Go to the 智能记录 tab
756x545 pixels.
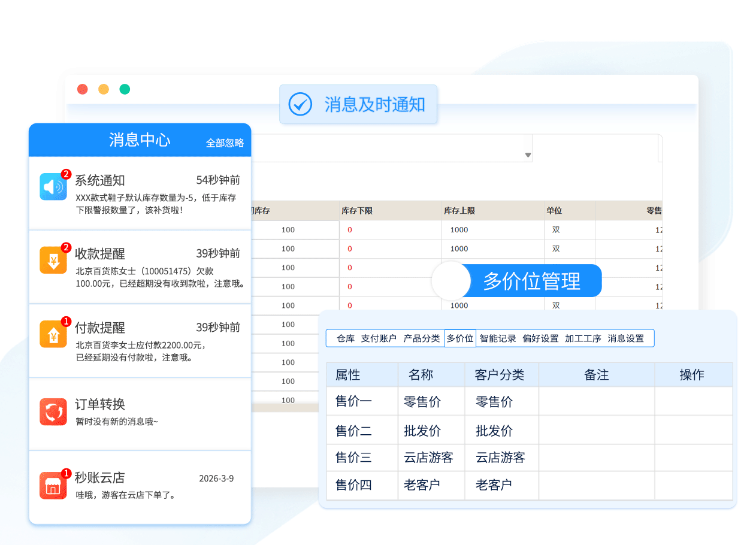tap(498, 338)
